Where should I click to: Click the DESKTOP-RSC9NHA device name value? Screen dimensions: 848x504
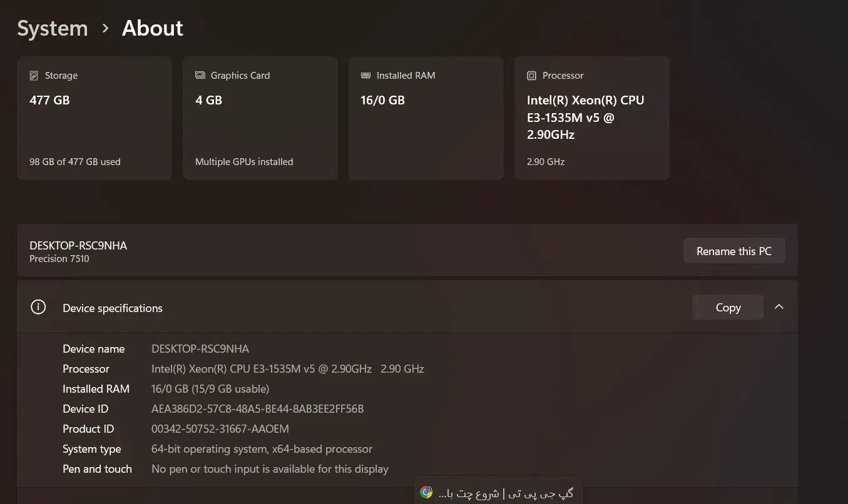pos(200,349)
